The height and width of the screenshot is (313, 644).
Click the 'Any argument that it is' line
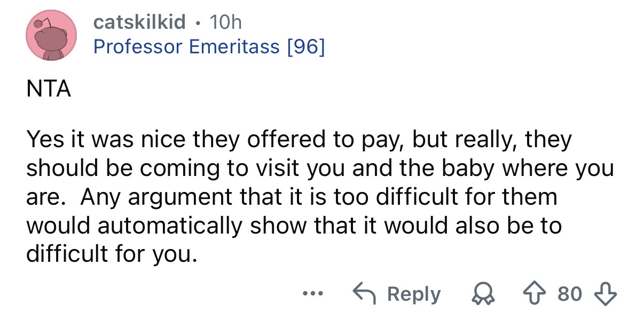coord(292,197)
